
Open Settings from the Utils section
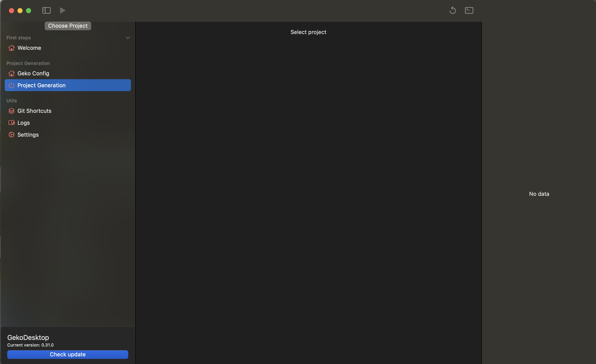28,135
